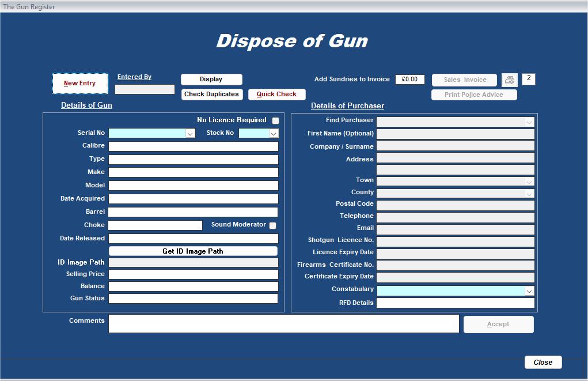
Task: Enable the No Licence Required checkbox
Action: (275, 120)
